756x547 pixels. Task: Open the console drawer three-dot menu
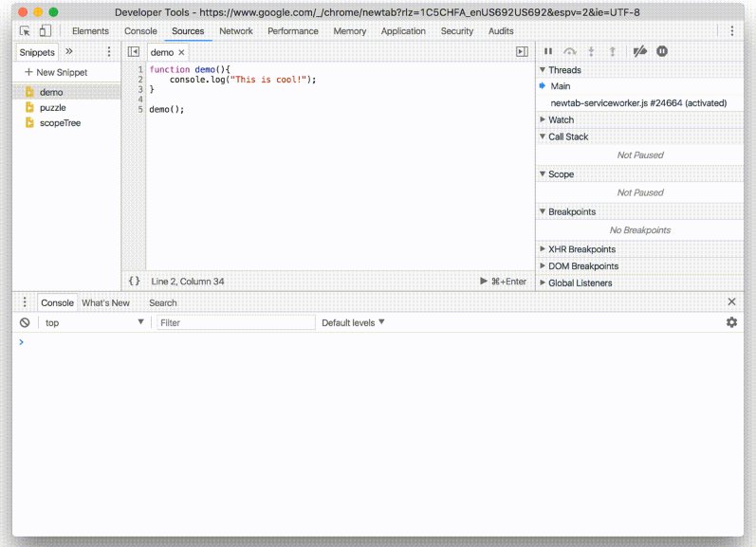pos(25,302)
